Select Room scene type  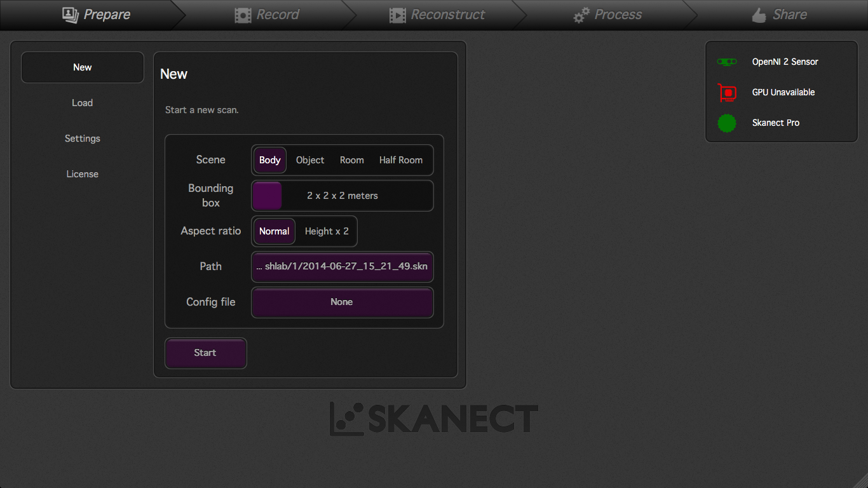[352, 160]
